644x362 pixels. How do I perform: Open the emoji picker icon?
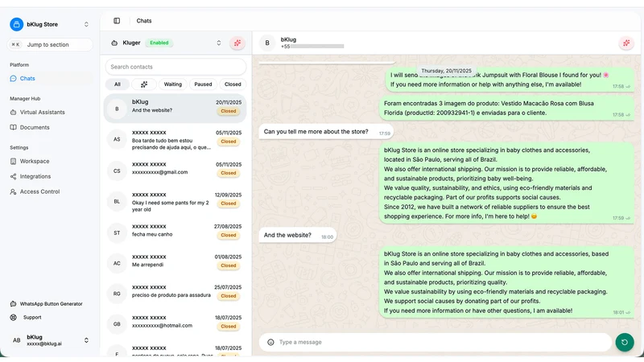click(270, 342)
